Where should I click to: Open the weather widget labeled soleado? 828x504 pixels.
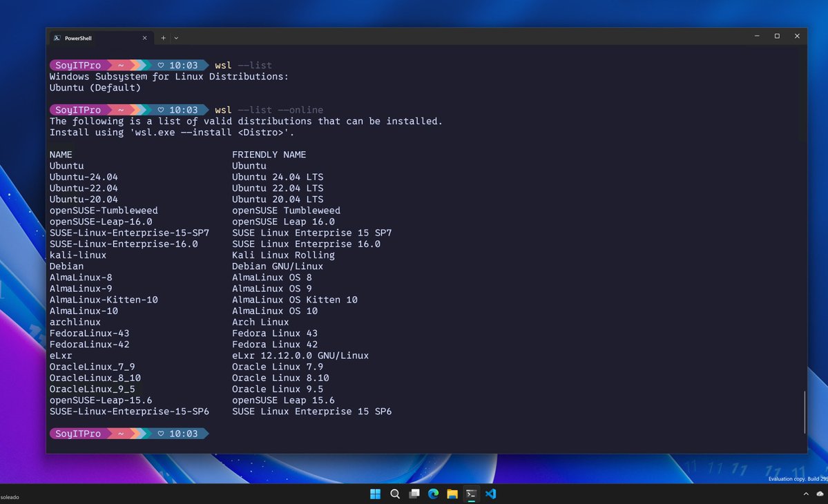tap(10, 497)
